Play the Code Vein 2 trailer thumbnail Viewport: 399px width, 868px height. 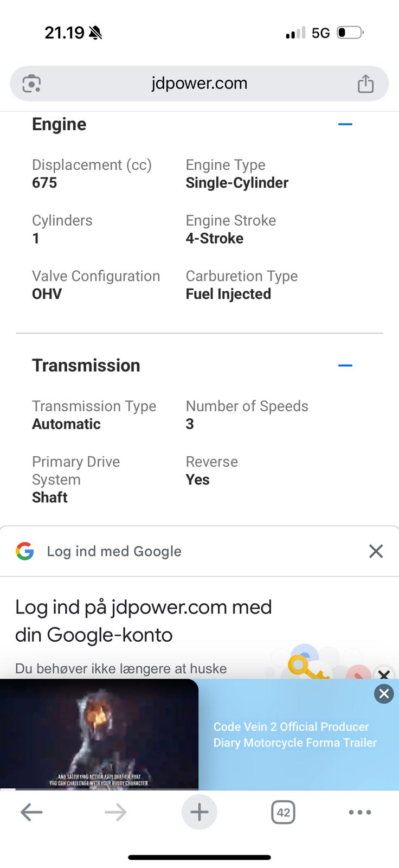click(99, 734)
